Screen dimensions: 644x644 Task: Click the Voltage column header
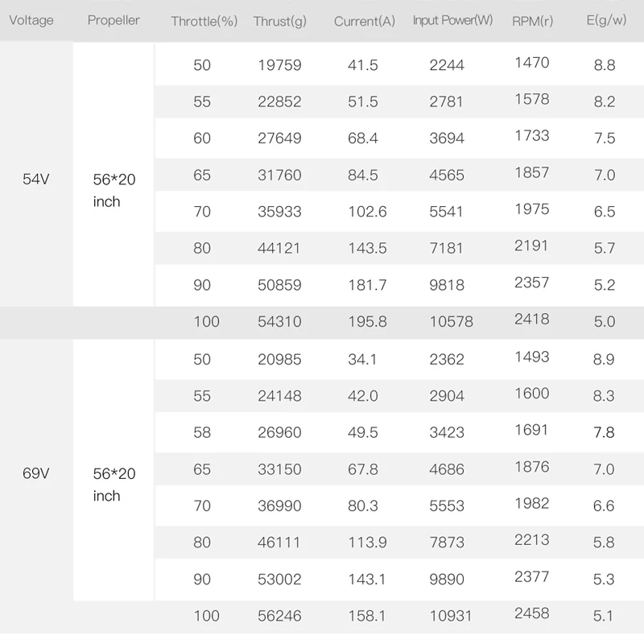point(31,19)
